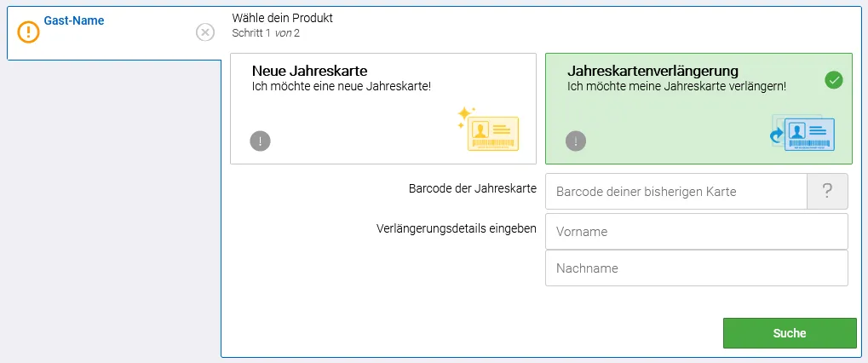Click the yellow new annual card illustration
Screen dimensions: 868x363
[x=489, y=130]
